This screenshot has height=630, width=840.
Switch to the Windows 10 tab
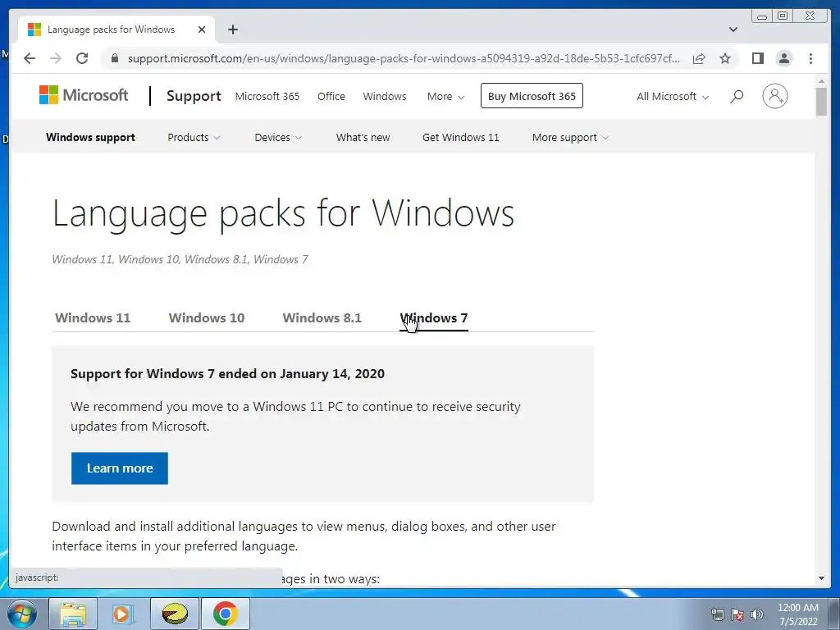point(207,317)
